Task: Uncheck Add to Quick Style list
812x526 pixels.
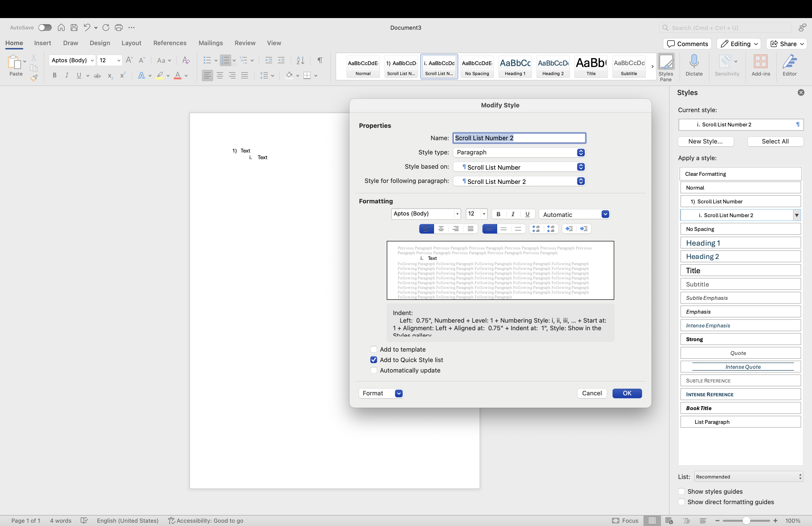Action: coord(373,360)
